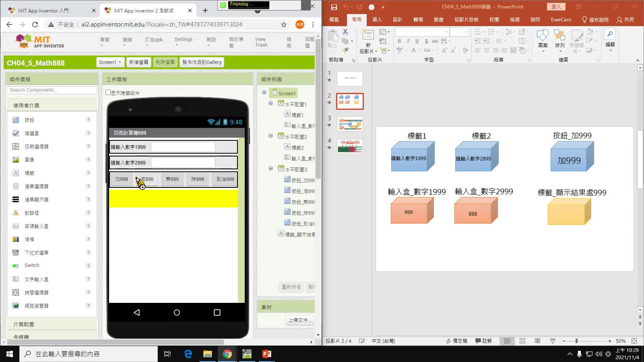Open the Settings dropdown menu
This screenshot has height=362, width=644.
[183, 41]
